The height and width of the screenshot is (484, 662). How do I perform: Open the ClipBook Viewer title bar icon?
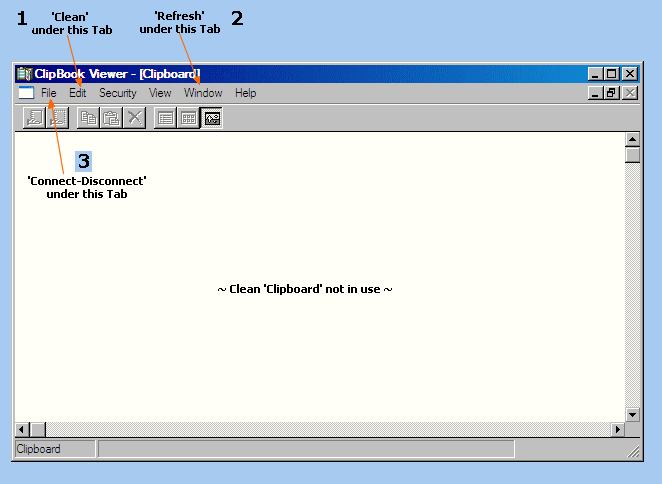pyautogui.click(x=24, y=74)
